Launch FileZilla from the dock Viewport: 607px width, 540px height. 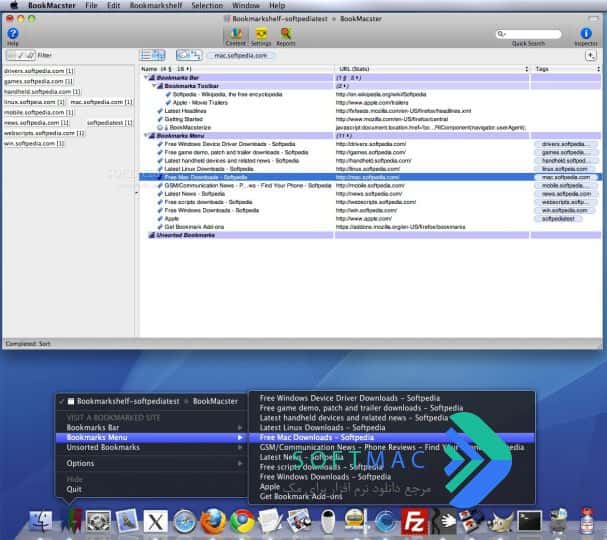click(x=414, y=521)
